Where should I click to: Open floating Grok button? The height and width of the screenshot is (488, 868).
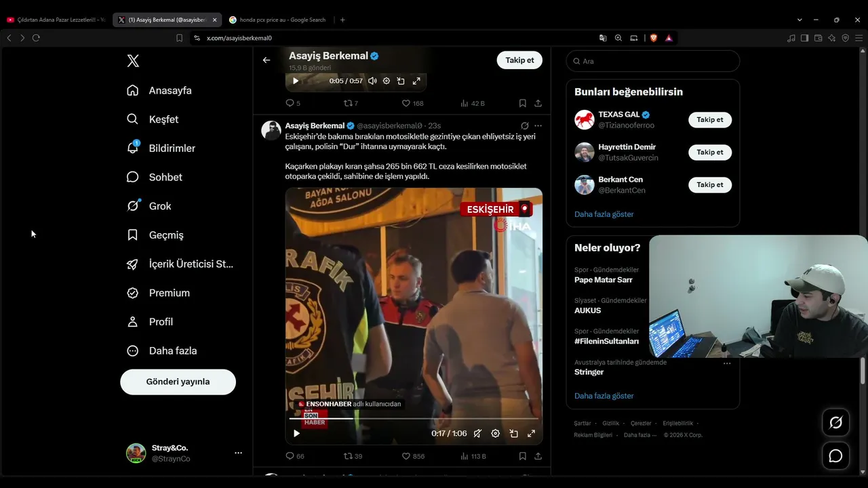click(835, 422)
